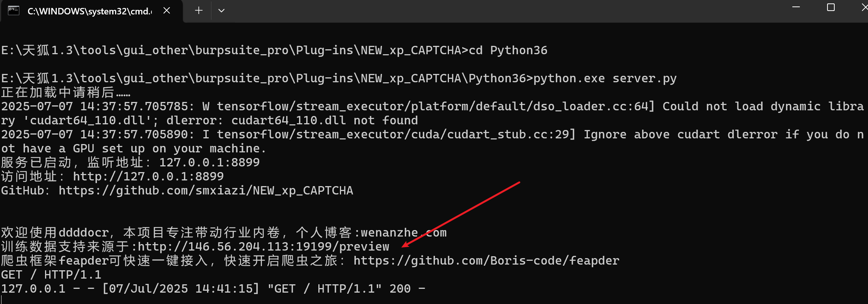Open a new terminal tab

198,11
